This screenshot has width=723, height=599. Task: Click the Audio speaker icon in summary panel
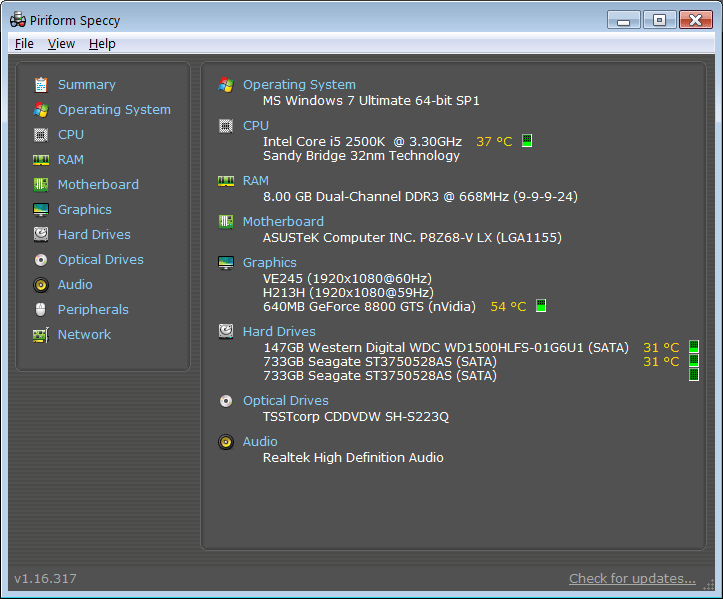(x=225, y=442)
